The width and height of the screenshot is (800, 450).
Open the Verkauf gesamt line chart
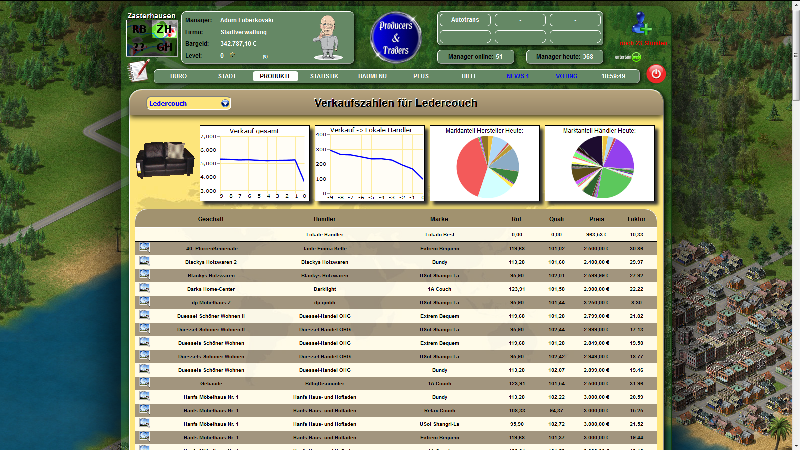(x=255, y=163)
